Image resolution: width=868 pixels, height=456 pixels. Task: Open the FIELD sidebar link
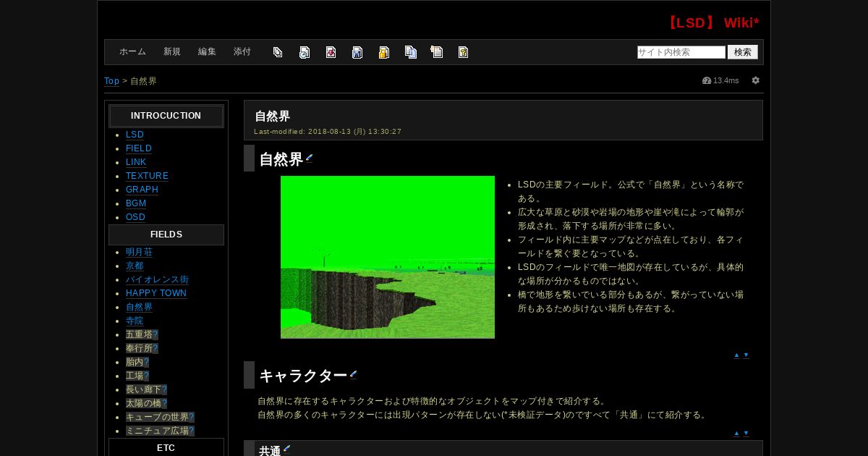click(139, 148)
